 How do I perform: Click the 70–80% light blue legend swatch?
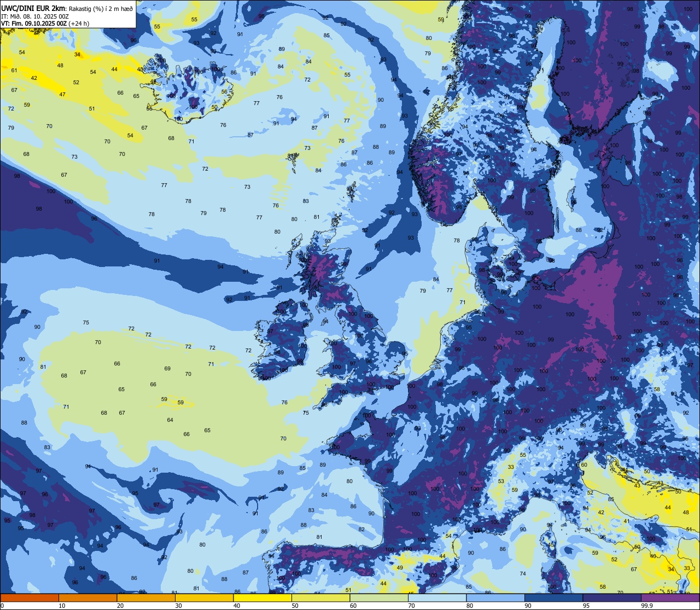coord(437,598)
